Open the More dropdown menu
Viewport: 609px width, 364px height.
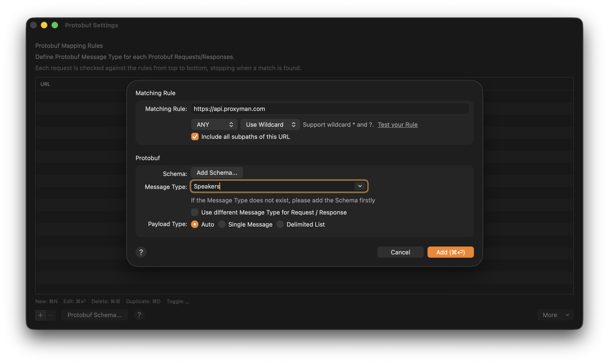(555, 315)
